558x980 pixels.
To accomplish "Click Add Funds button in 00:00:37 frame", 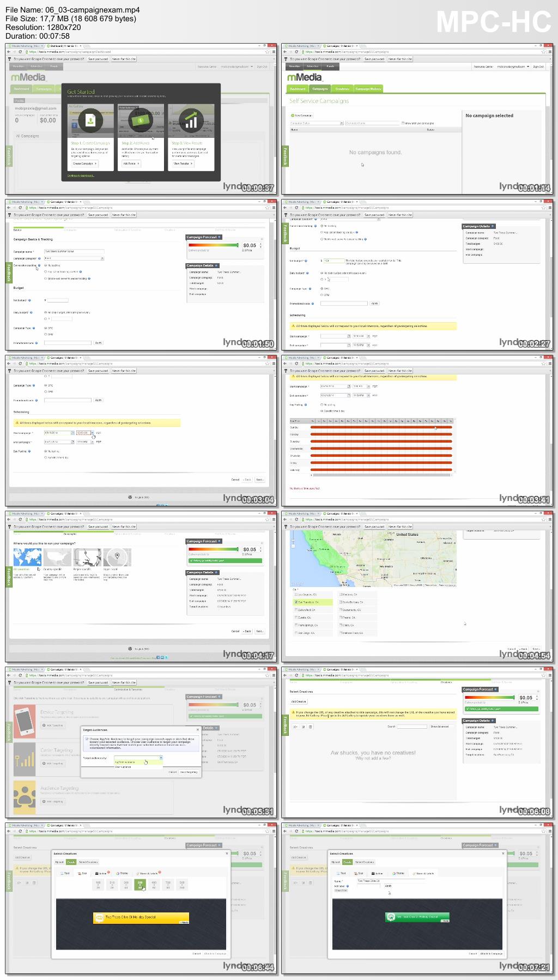I will click(131, 164).
